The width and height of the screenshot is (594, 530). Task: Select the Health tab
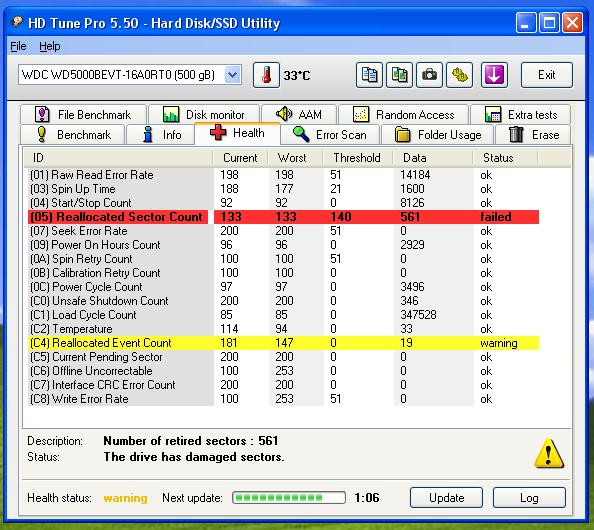(x=238, y=133)
